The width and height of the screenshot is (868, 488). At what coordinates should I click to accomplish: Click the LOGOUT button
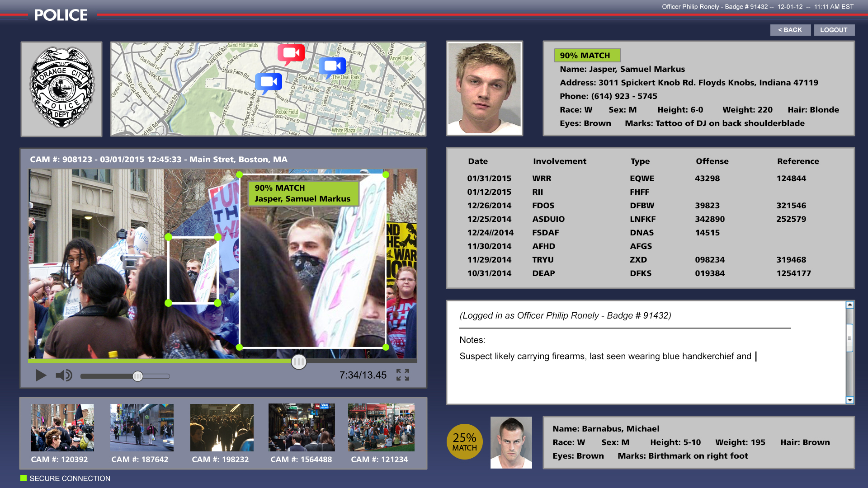tap(834, 30)
